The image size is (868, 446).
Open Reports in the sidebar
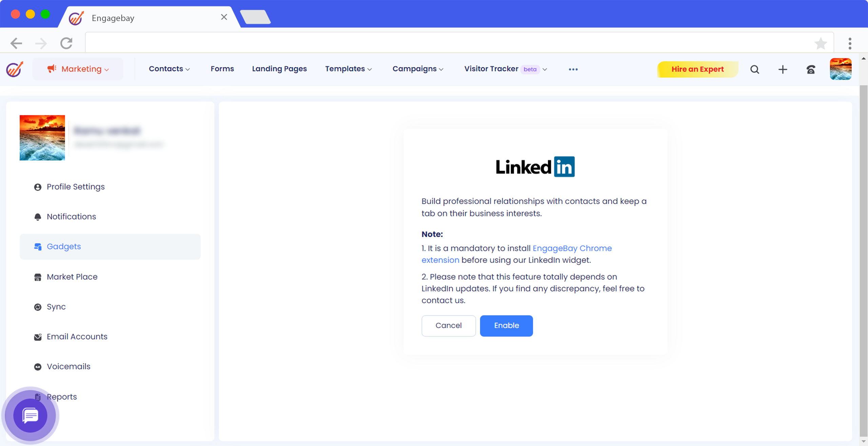coord(110,396)
